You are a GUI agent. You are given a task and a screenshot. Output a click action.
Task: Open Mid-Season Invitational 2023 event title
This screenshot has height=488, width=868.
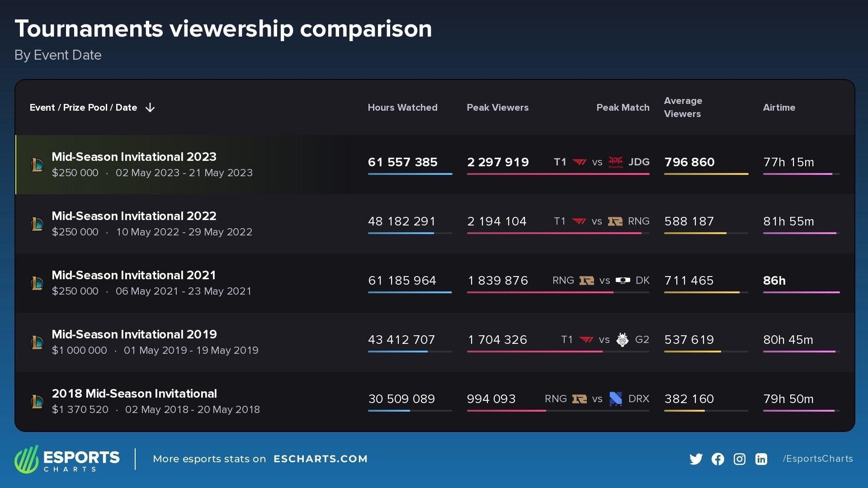(134, 157)
